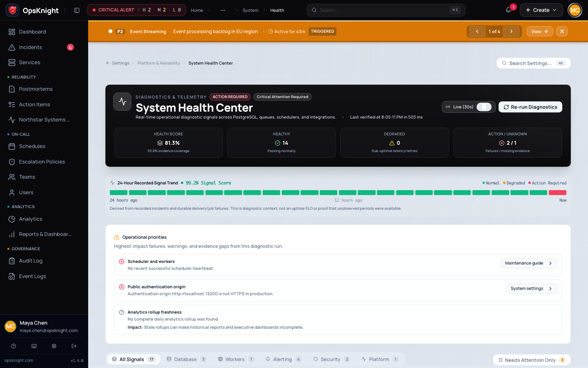Image resolution: width=588 pixels, height=368 pixels.
Task: Open the MC user avatar menu
Action: tap(575, 10)
